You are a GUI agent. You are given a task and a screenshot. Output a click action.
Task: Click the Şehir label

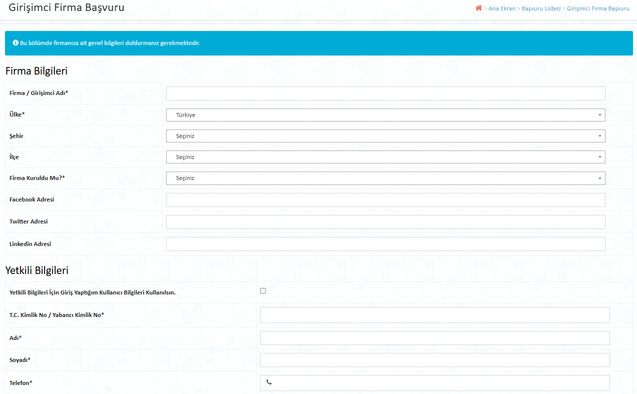pyautogui.click(x=16, y=136)
